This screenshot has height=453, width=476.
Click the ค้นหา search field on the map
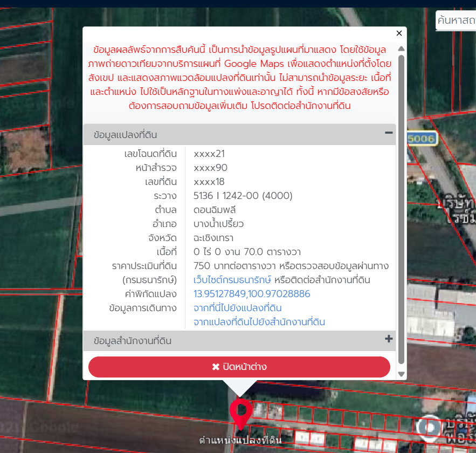[x=456, y=20]
